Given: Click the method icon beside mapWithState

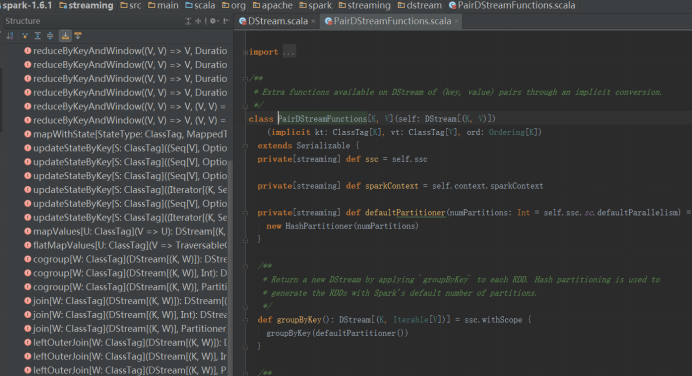Looking at the screenshot, I should pyautogui.click(x=27, y=134).
